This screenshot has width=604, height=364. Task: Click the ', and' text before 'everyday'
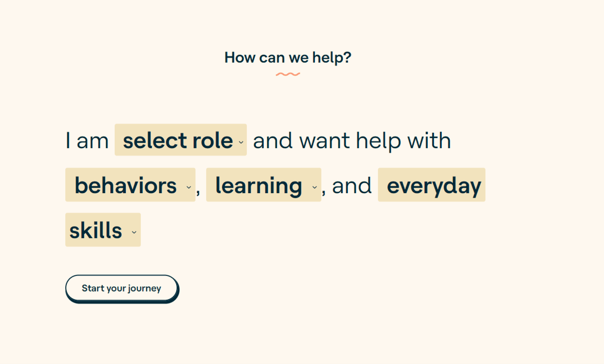point(346,186)
